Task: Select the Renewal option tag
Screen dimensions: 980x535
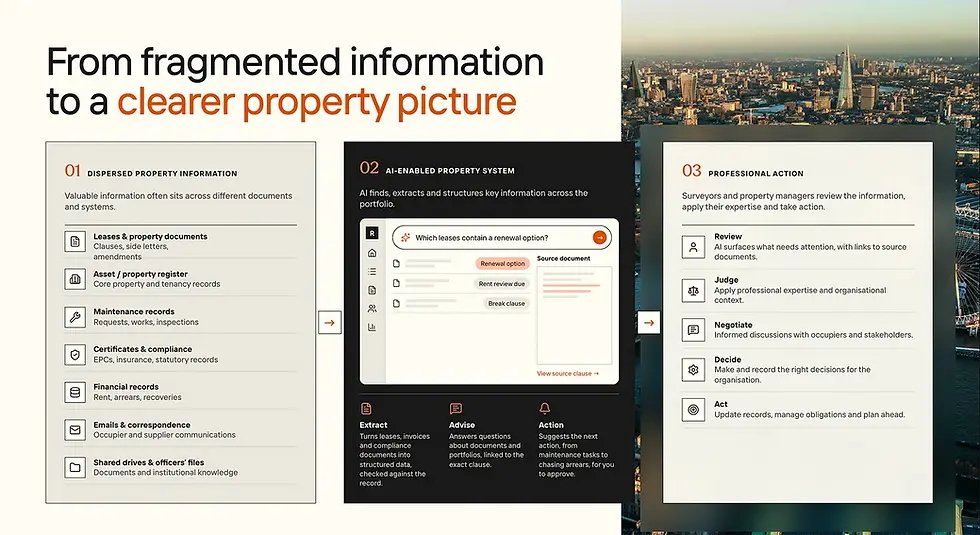Action: 502,264
